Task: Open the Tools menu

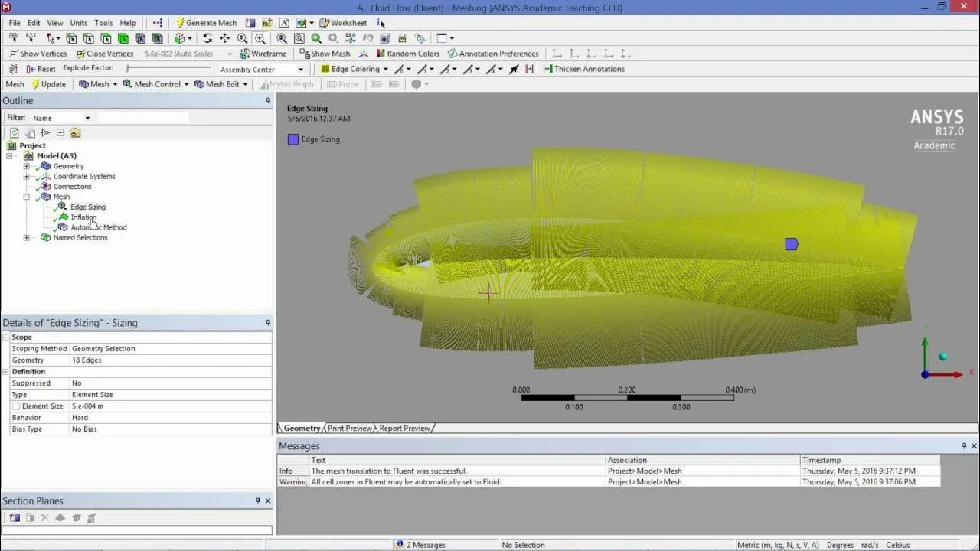Action: tap(103, 23)
